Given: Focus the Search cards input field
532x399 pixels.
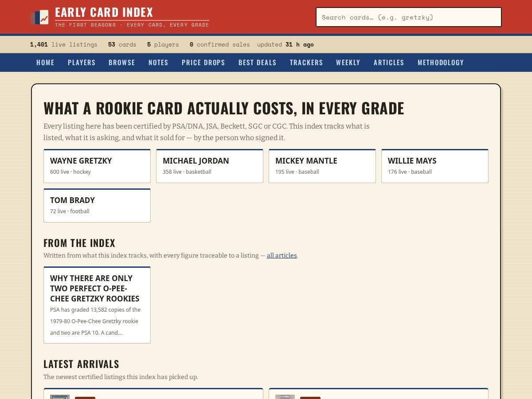Looking at the screenshot, I should tap(409, 17).
